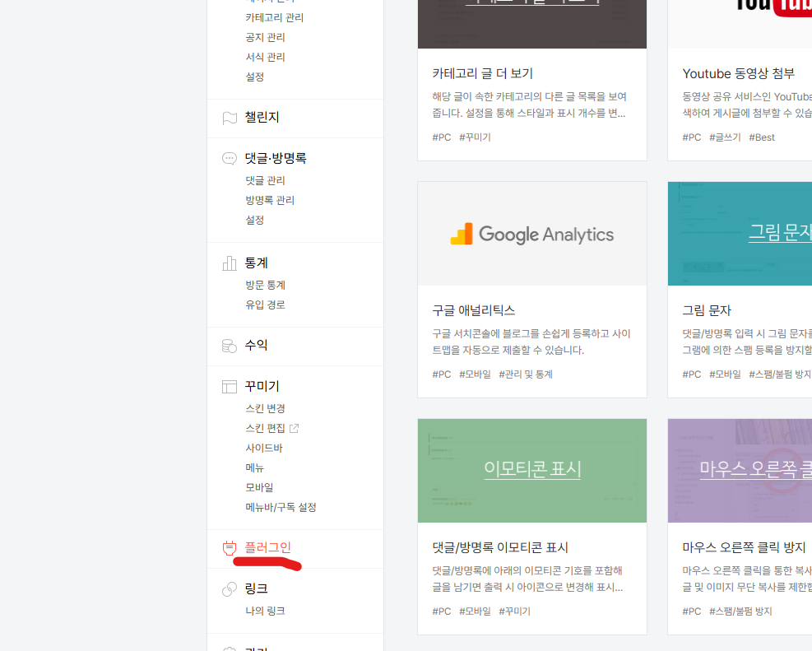Select the 수익 section
The image size is (812, 651).
pyautogui.click(x=257, y=345)
